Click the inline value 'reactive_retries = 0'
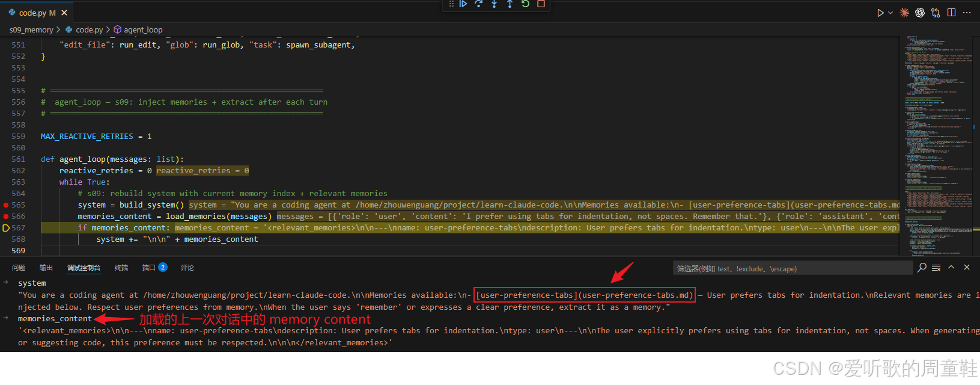 point(202,171)
